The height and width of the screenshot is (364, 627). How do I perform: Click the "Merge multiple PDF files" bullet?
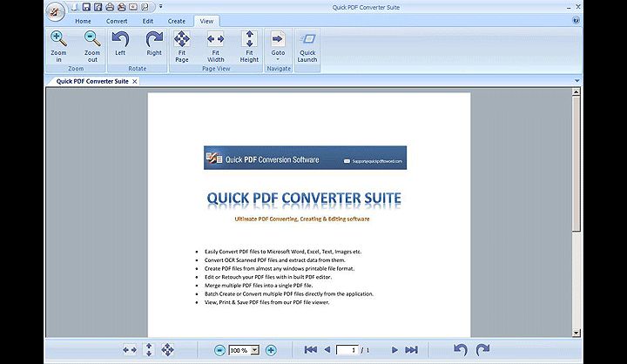(x=259, y=286)
